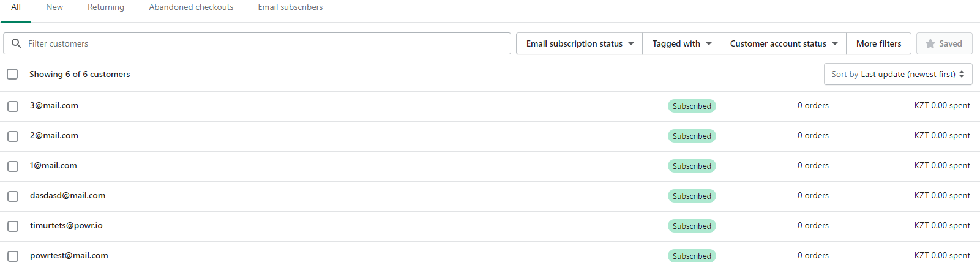This screenshot has height=268, width=980.
Task: Click the sort arrows icon in Sort by control
Action: pos(962,74)
